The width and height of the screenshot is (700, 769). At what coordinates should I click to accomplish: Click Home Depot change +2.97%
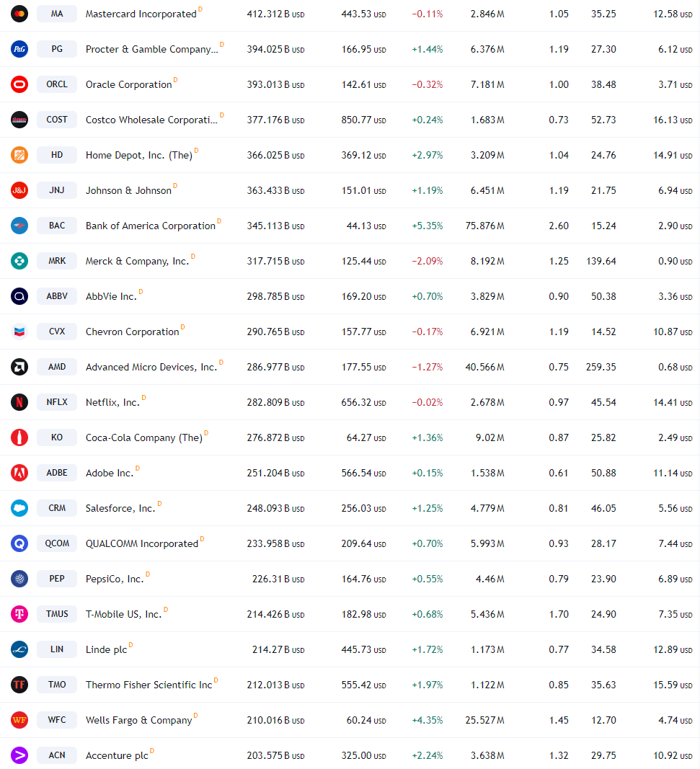click(x=427, y=155)
